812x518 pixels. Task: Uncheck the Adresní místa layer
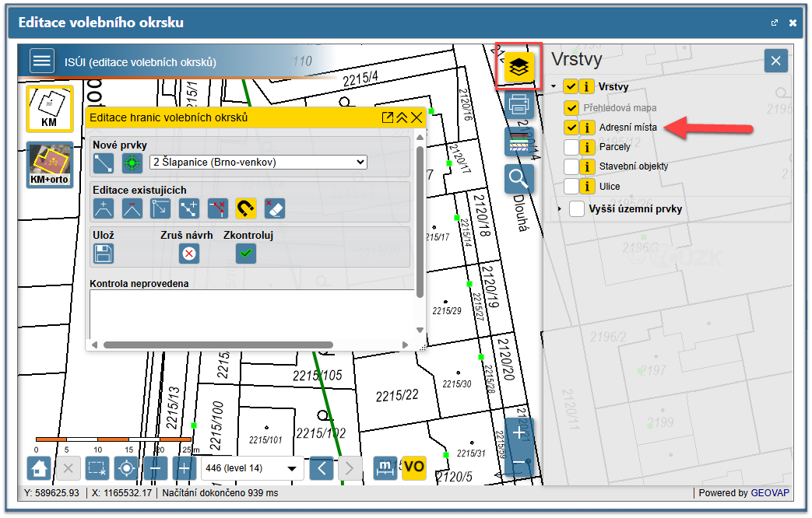pyautogui.click(x=571, y=127)
